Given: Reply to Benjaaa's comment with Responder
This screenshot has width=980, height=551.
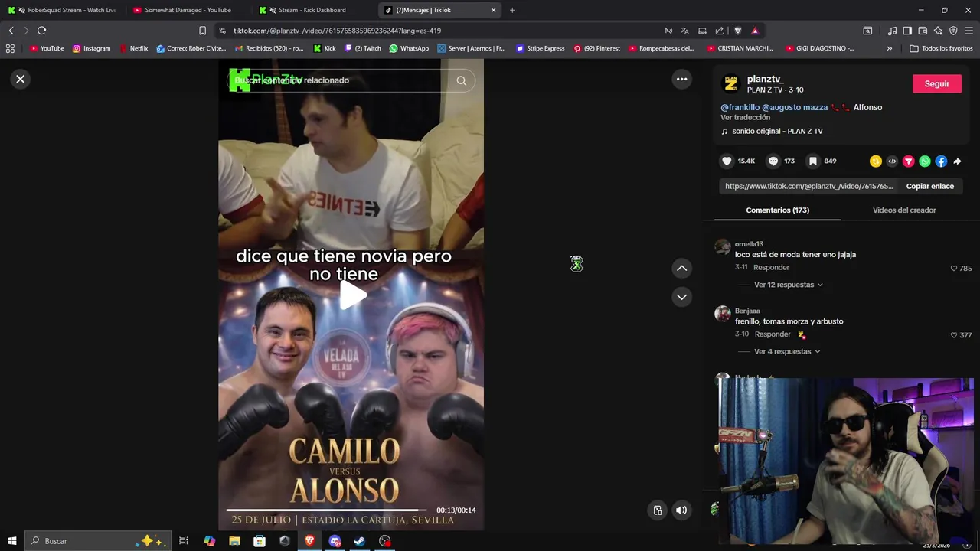Looking at the screenshot, I should pyautogui.click(x=773, y=334).
